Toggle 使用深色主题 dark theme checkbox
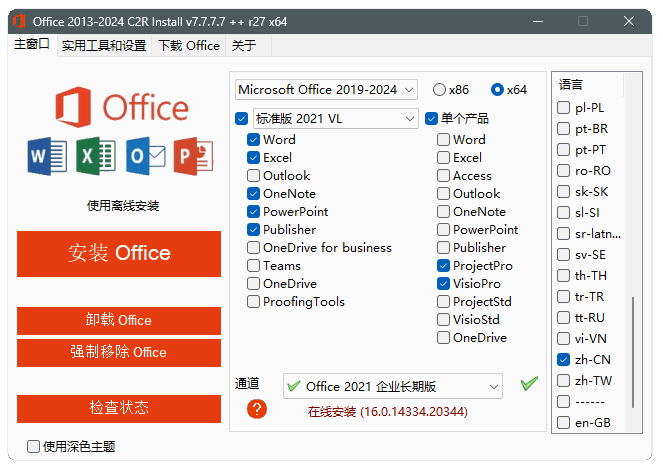The height and width of the screenshot is (476, 663). click(34, 447)
